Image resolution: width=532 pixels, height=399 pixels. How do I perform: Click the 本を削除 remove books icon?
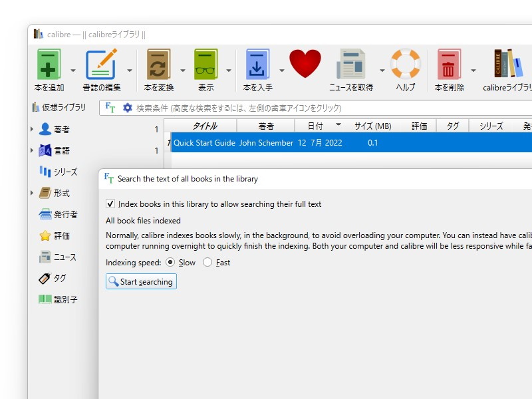click(x=449, y=65)
